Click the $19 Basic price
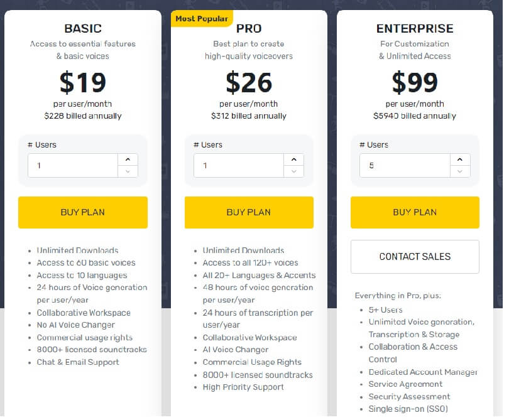The image size is (509, 420). tap(83, 82)
